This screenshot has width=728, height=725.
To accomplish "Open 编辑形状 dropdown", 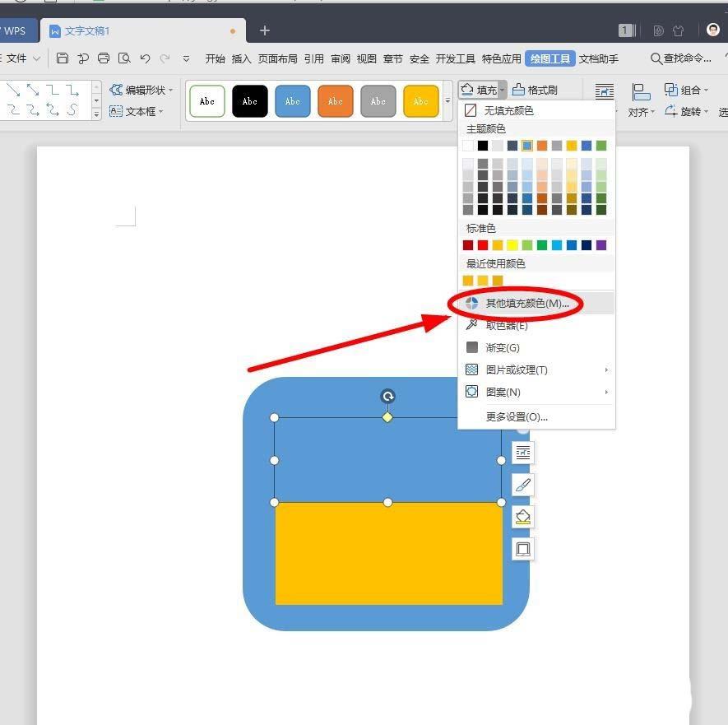I will coord(141,90).
